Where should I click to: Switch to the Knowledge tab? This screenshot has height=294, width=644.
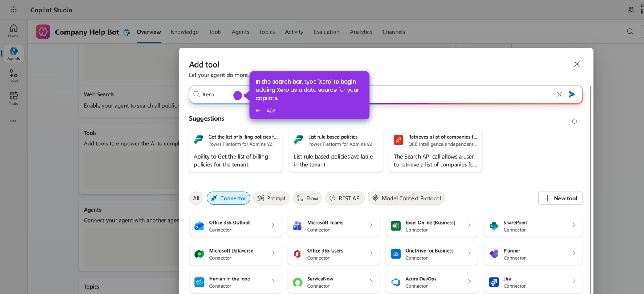click(185, 32)
